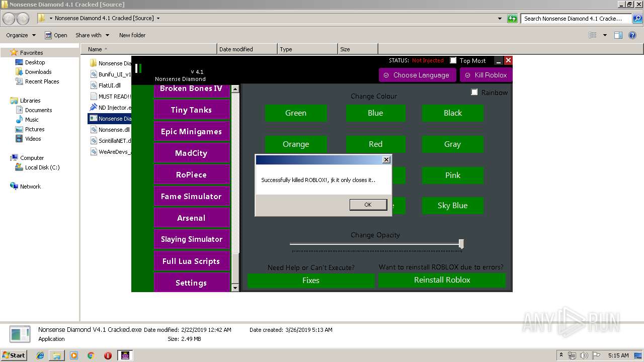Image resolution: width=644 pixels, height=362 pixels.
Task: Enable the Top Most checkbox
Action: [x=453, y=60]
